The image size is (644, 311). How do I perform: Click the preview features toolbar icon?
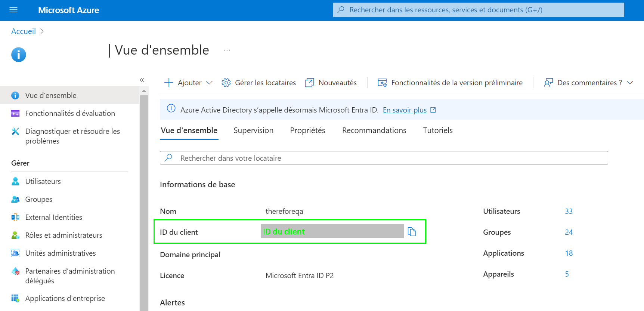[x=383, y=83]
